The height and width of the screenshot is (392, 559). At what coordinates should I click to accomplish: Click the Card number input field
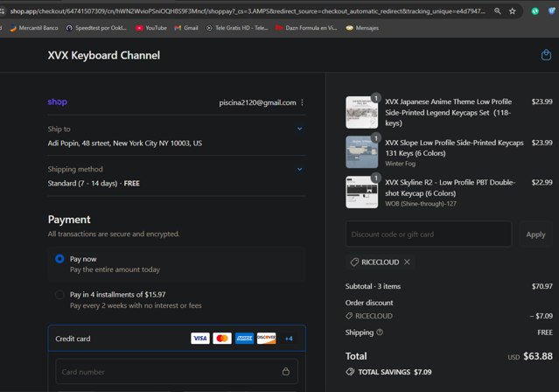(177, 371)
